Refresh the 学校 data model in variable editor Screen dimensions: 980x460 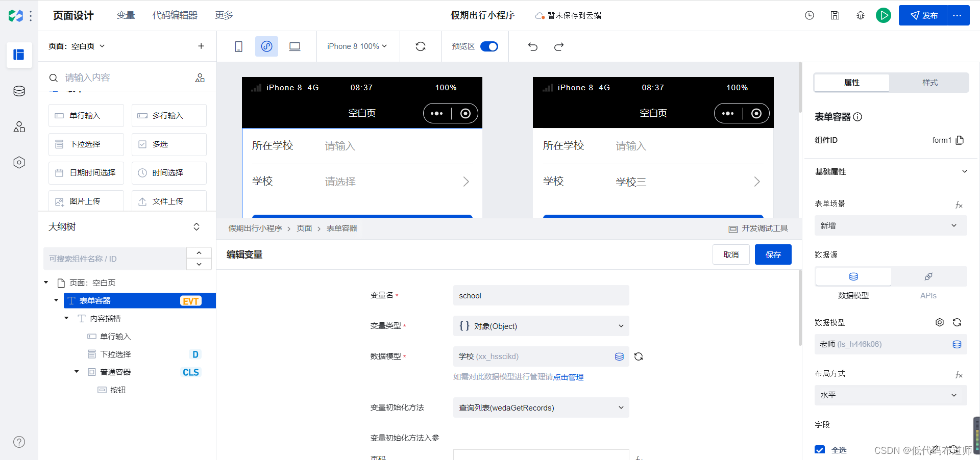pos(639,356)
